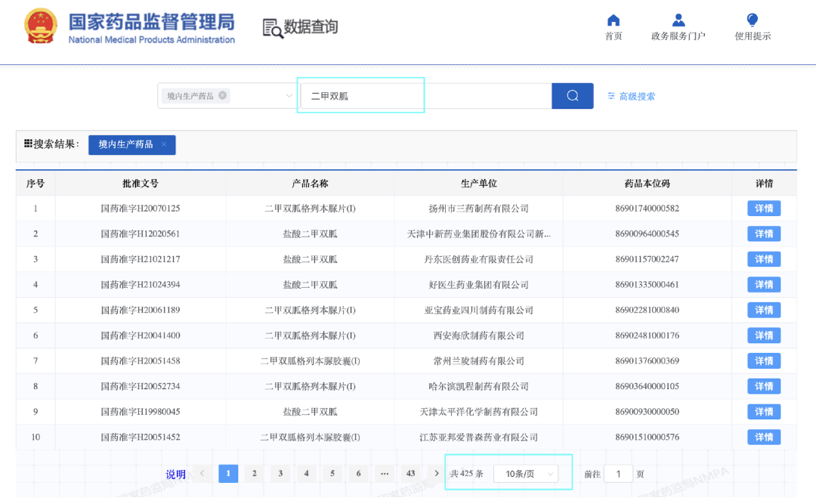Viewport: 816px width, 504px height.
Task: Click the 批准文号 column header
Action: (141, 184)
